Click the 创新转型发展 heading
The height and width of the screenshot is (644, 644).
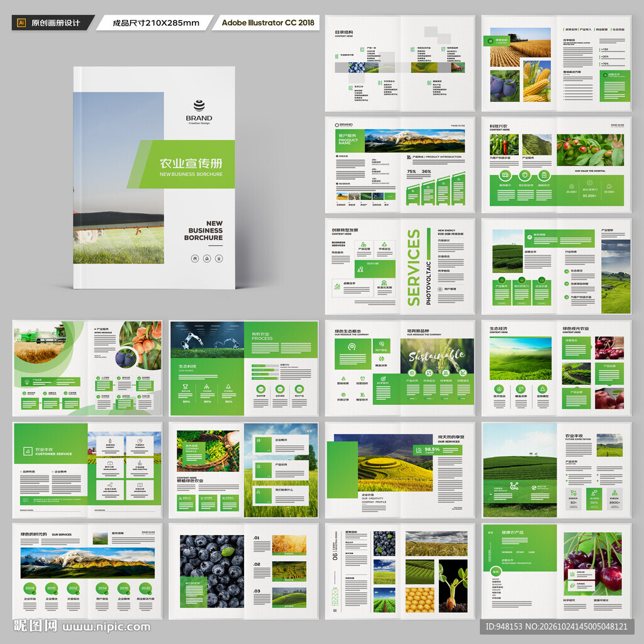pos(345,230)
